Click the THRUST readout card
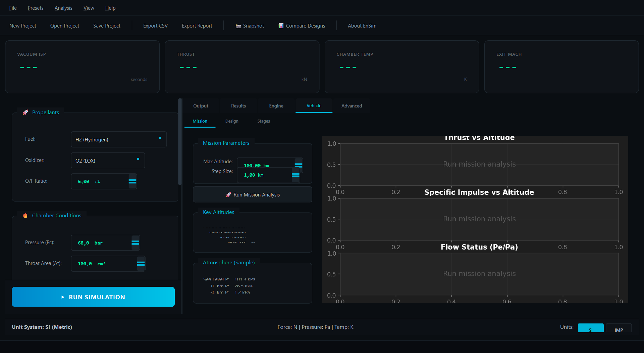The width and height of the screenshot is (644, 353). [242, 67]
